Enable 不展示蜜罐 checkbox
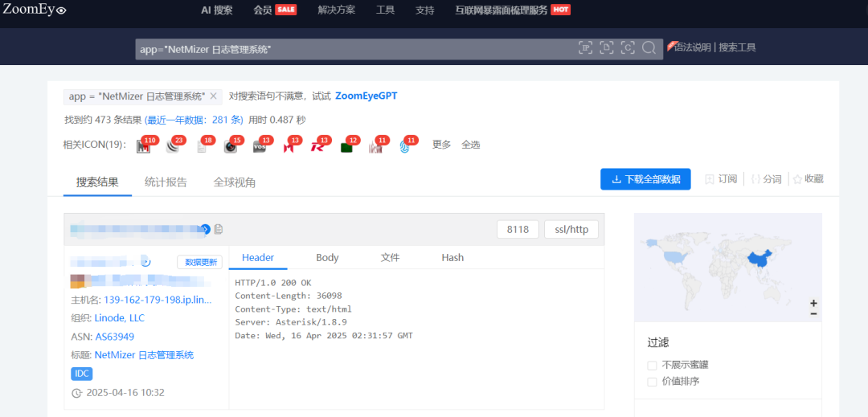 coord(652,365)
